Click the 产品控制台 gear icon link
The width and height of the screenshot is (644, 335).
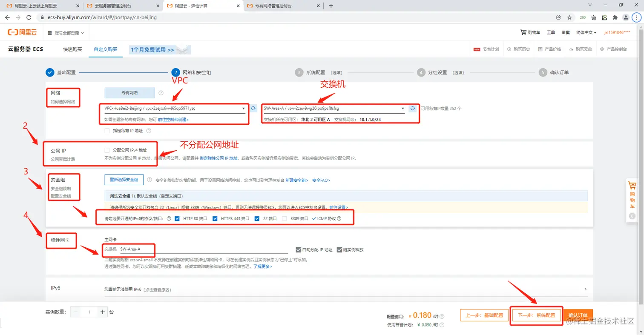(613, 49)
